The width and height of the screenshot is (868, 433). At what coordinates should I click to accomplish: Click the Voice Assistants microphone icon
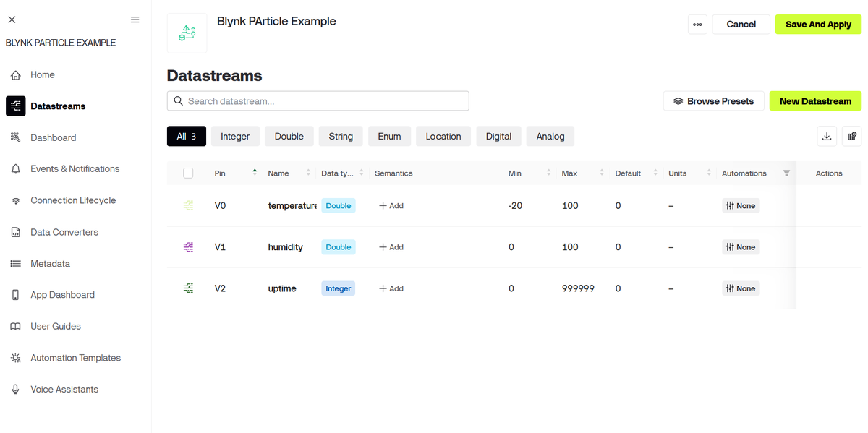[x=16, y=390]
